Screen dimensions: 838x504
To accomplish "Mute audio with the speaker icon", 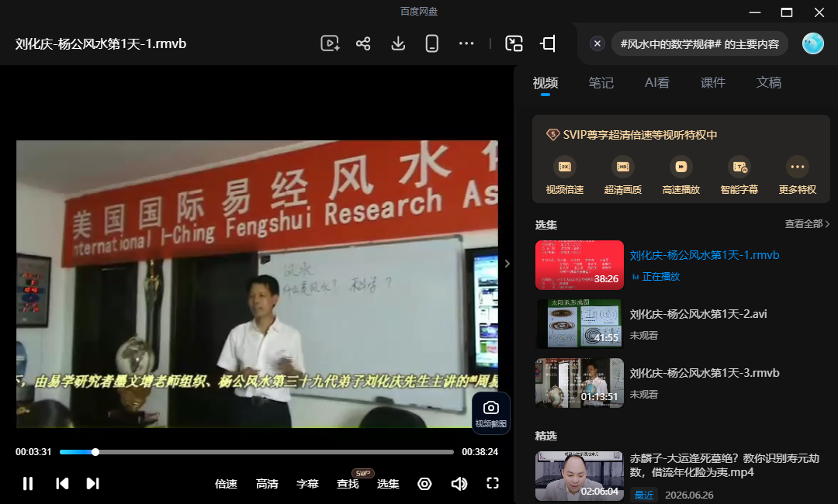I will click(x=459, y=484).
